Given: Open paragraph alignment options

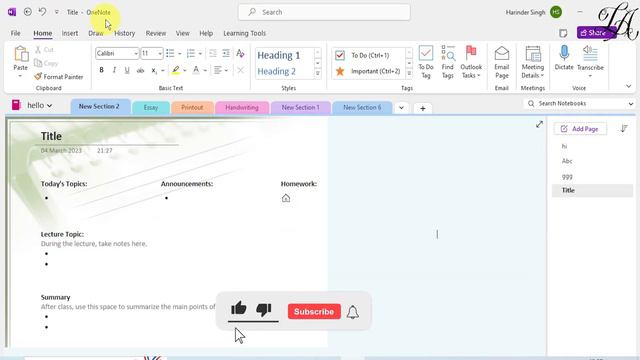Looking at the screenshot, I should (220, 70).
